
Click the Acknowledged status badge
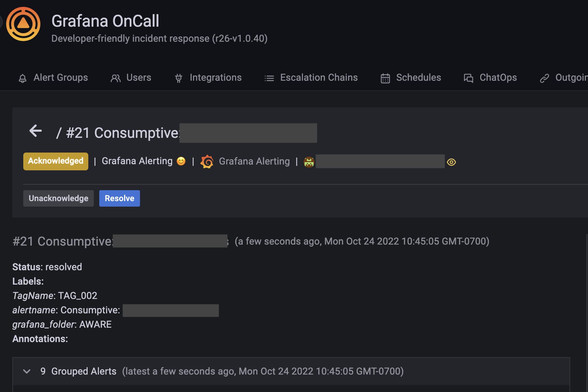point(55,161)
